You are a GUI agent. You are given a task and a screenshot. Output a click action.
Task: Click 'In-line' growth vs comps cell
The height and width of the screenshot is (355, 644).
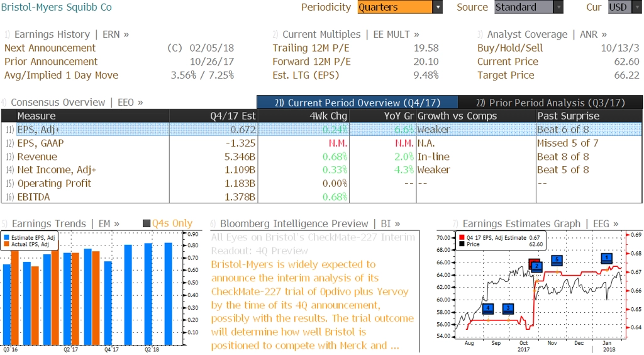[x=433, y=157]
